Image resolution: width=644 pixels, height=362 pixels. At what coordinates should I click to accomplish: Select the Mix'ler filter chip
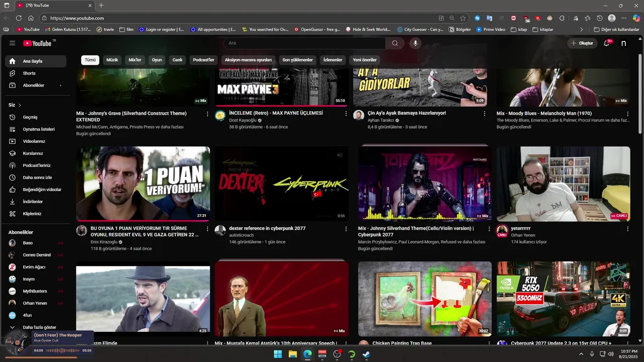[x=135, y=60]
